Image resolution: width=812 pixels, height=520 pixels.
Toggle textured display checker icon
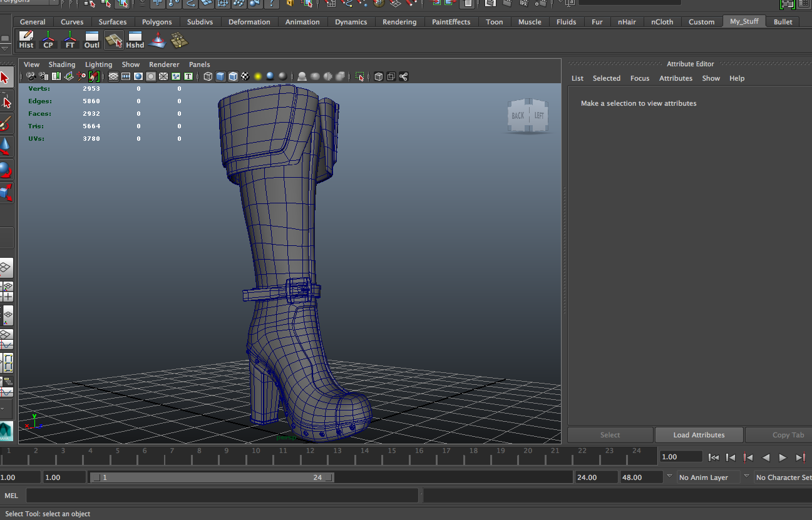point(245,76)
